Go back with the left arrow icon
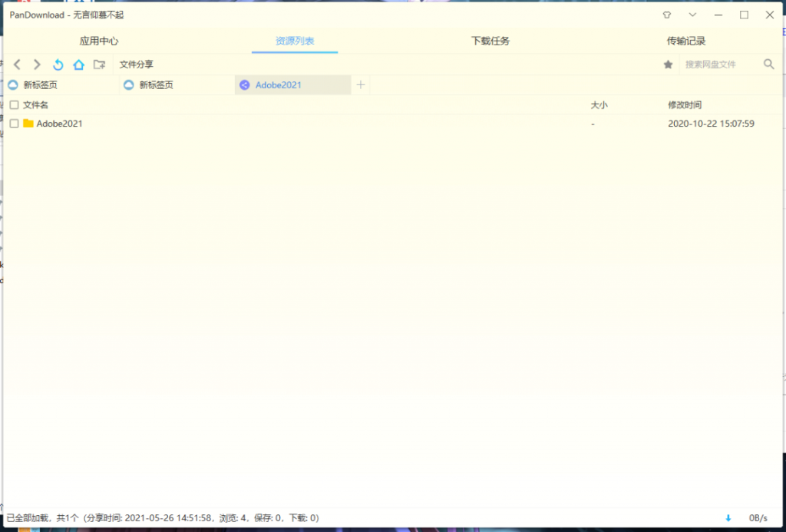786x532 pixels. click(17, 64)
